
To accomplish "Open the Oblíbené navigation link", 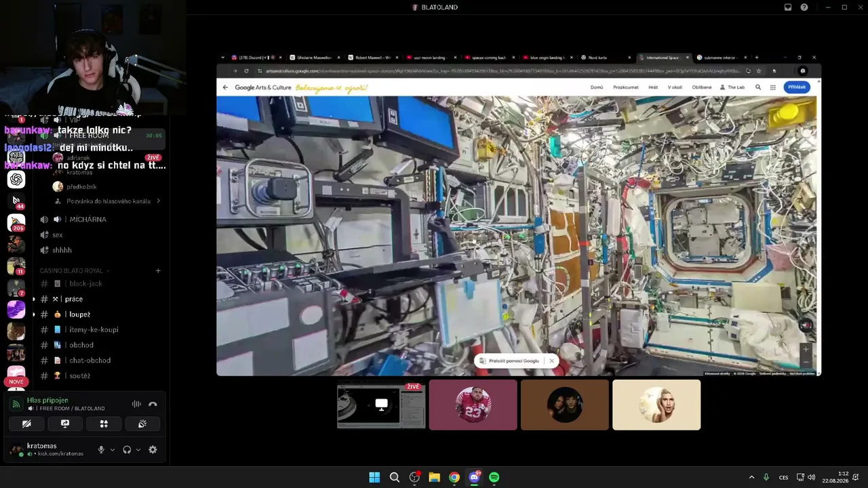I will pos(702,87).
